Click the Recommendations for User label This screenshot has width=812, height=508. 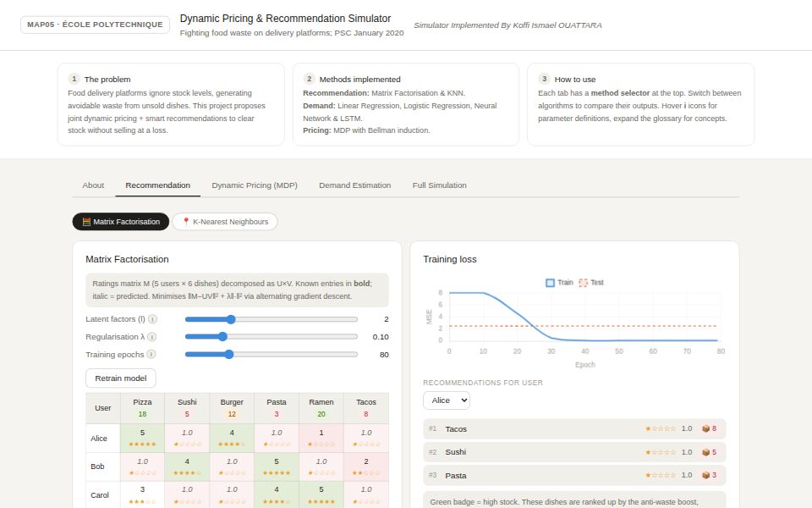coord(483,383)
